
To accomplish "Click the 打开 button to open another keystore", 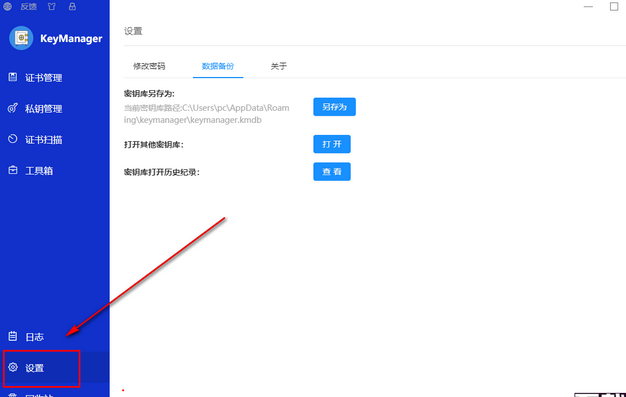I will (x=332, y=144).
